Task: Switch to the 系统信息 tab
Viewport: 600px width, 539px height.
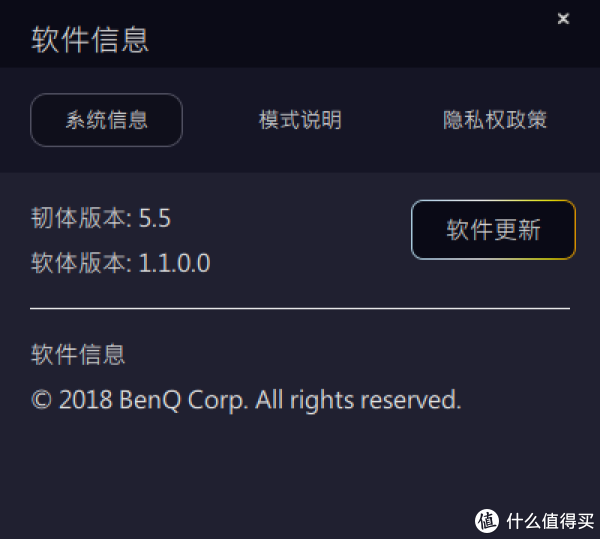Action: tap(106, 120)
